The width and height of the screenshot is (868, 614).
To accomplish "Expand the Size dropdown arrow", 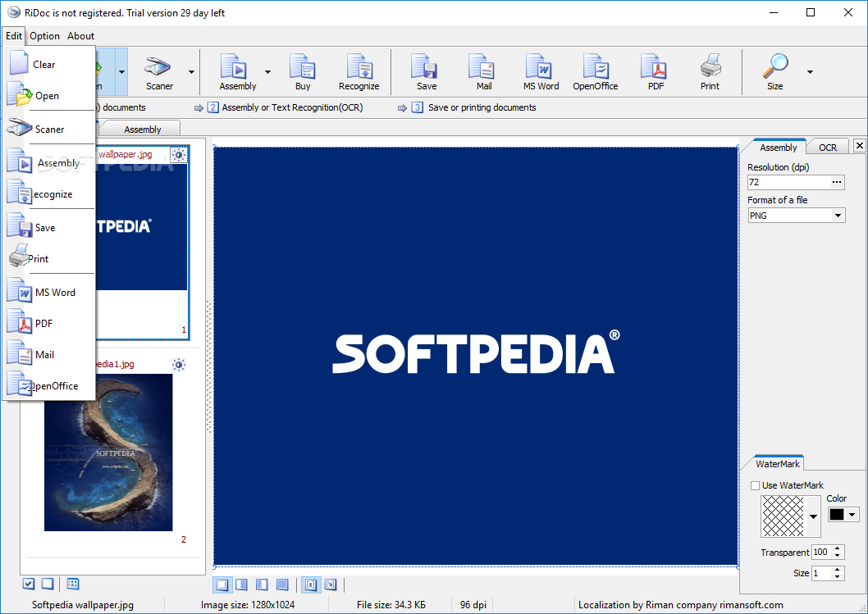I will (x=810, y=72).
